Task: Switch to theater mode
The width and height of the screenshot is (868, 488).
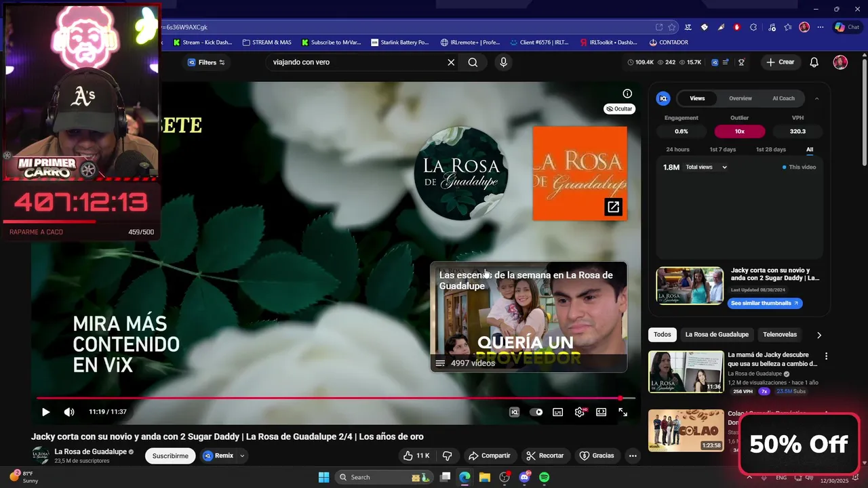Action: (x=601, y=412)
